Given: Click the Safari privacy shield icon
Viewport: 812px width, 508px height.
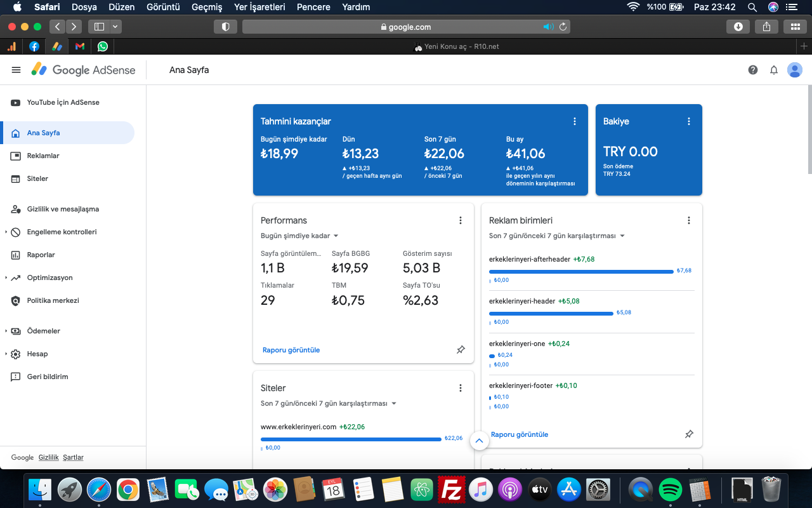Looking at the screenshot, I should pyautogui.click(x=225, y=27).
